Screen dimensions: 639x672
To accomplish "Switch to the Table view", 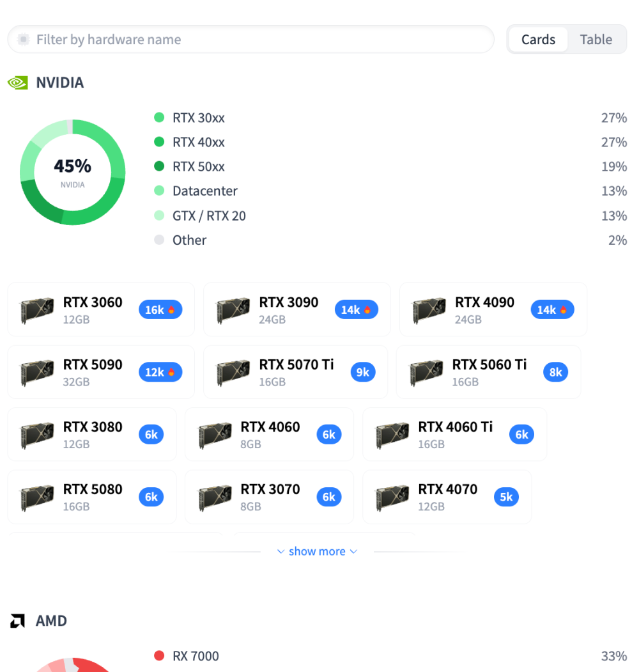I will [596, 40].
